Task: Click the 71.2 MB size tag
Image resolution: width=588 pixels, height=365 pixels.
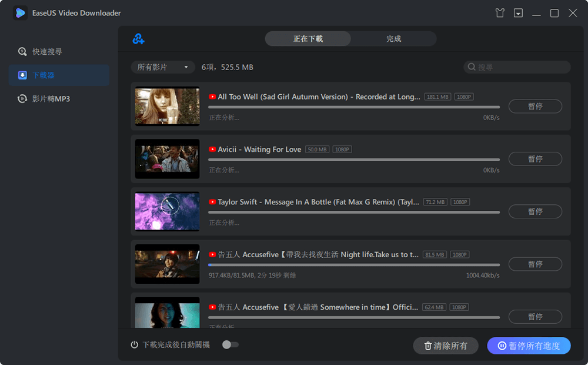Action: point(435,202)
